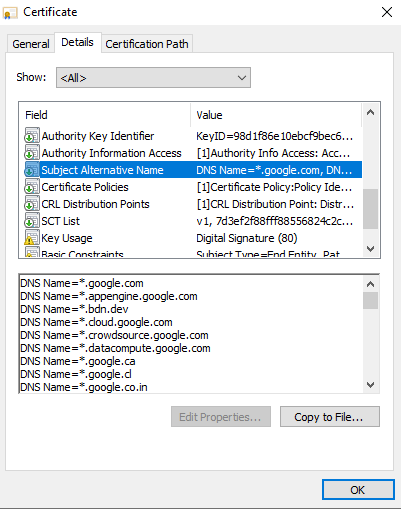Click the certificate icon in the title bar
This screenshot has height=509, width=401.
pos(10,13)
